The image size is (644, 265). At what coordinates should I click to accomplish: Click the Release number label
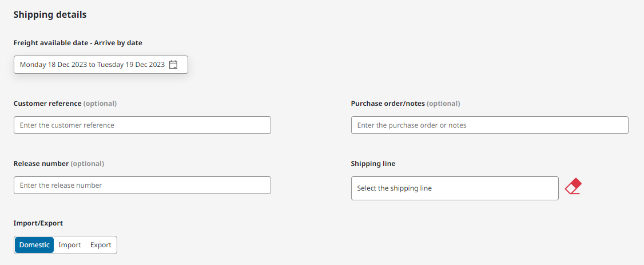pyautogui.click(x=41, y=164)
